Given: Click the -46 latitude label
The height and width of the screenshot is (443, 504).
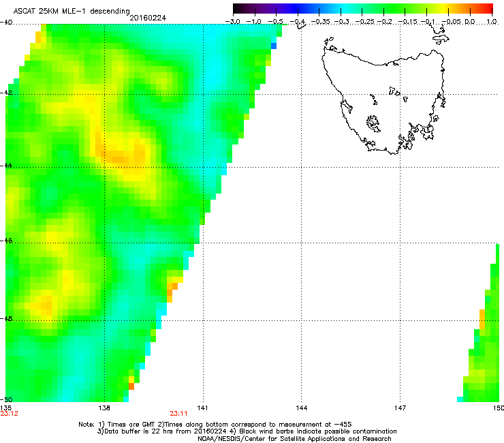Looking at the screenshot, I should [x=6, y=241].
